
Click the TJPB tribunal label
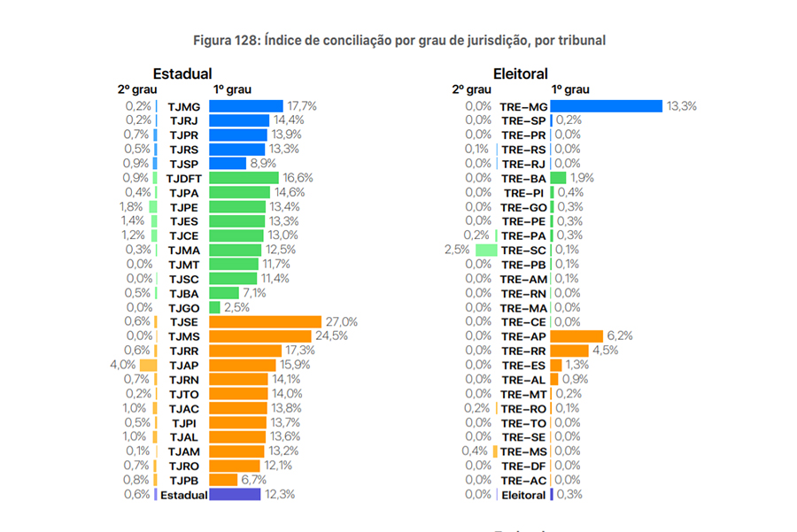click(x=183, y=480)
